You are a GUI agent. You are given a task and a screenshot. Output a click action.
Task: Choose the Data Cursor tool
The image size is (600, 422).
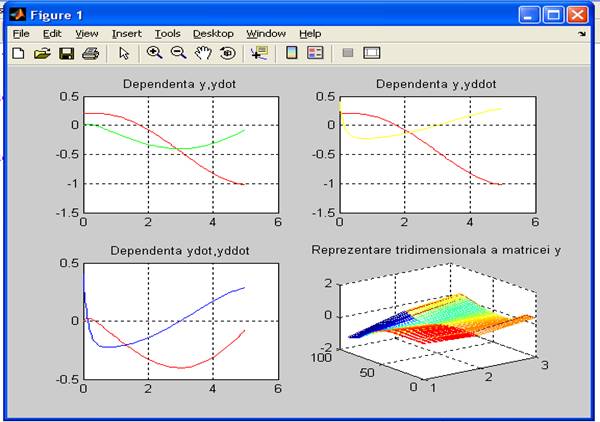259,53
